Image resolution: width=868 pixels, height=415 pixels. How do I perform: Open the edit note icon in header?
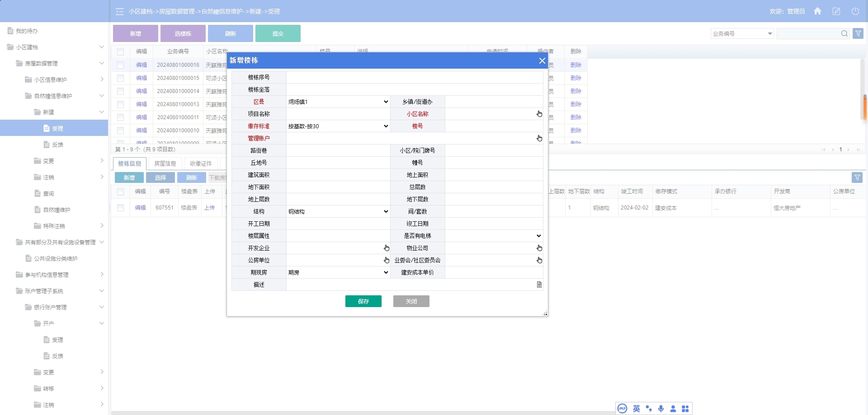pyautogui.click(x=836, y=11)
